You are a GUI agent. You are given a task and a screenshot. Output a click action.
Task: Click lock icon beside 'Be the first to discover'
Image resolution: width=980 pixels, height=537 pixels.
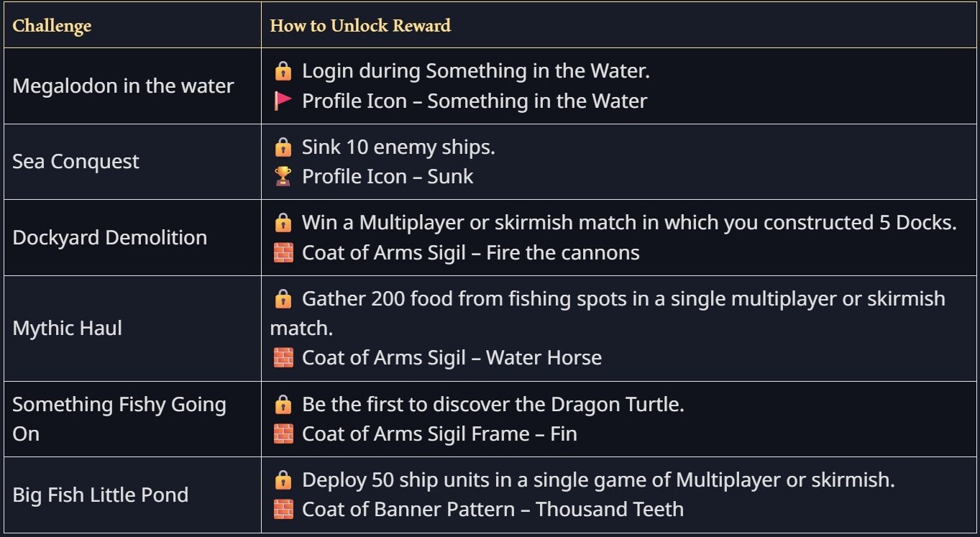pyautogui.click(x=283, y=405)
